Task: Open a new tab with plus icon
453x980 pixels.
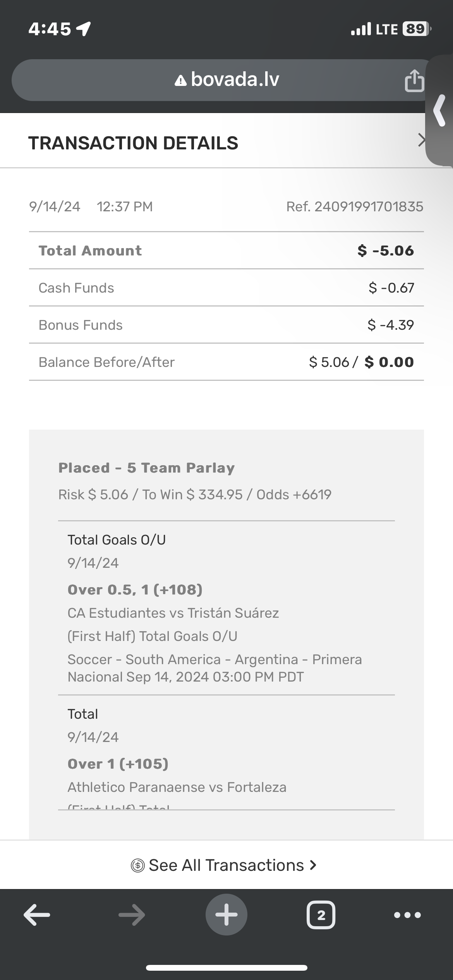Action: 226,915
